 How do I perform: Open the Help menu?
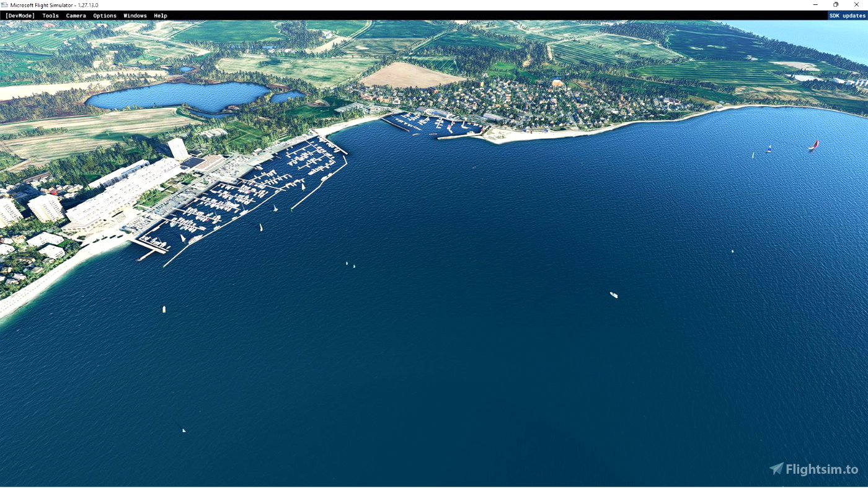(x=161, y=16)
